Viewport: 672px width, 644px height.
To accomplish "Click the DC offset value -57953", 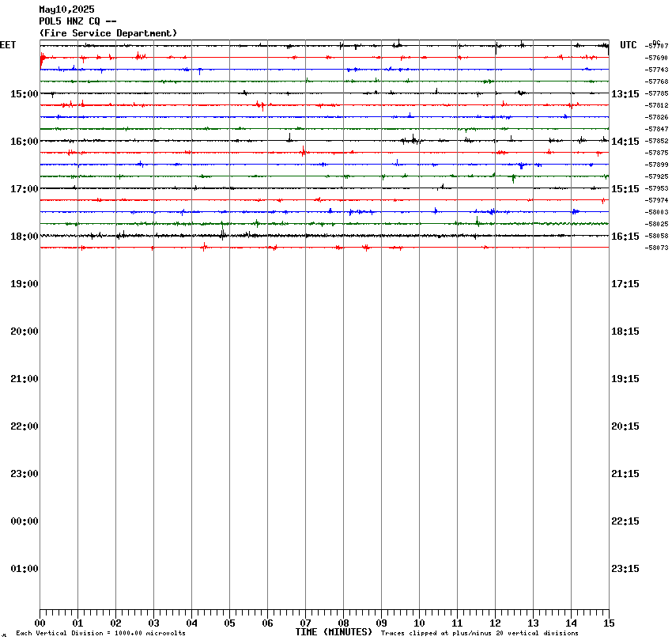I will [x=656, y=188].
